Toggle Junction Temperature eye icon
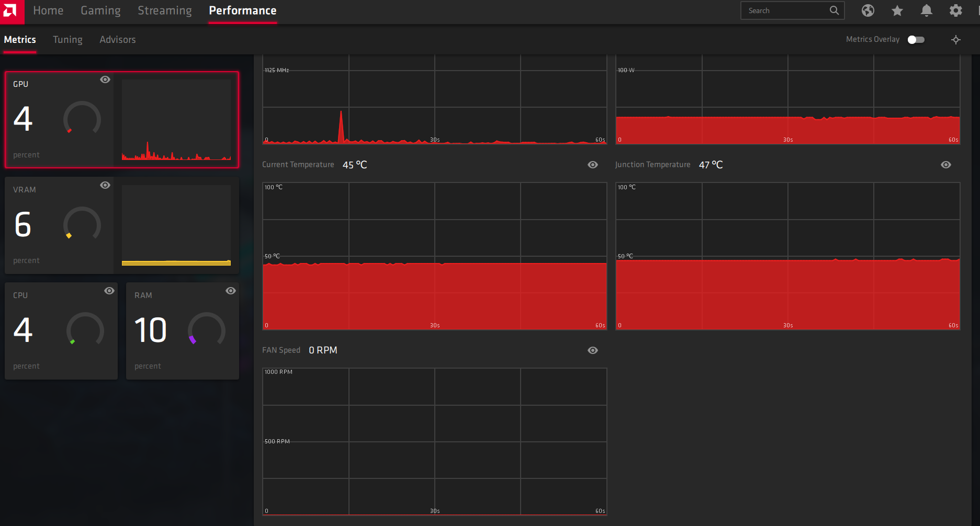980x526 pixels. point(946,165)
